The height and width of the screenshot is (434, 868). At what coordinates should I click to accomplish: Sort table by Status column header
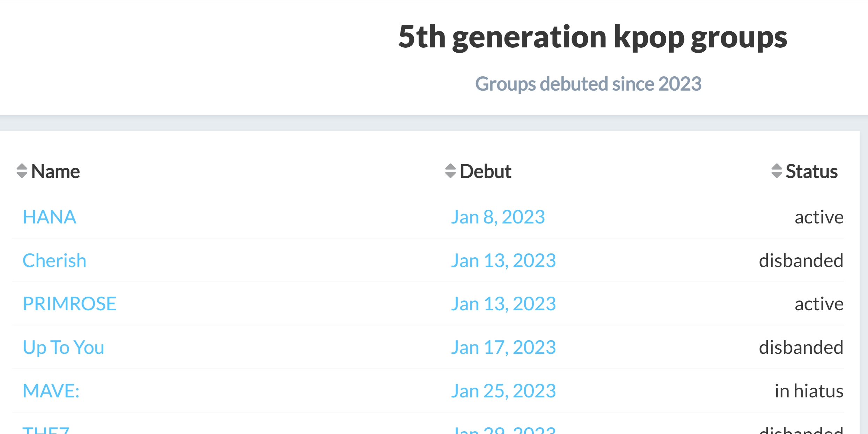coord(811,171)
